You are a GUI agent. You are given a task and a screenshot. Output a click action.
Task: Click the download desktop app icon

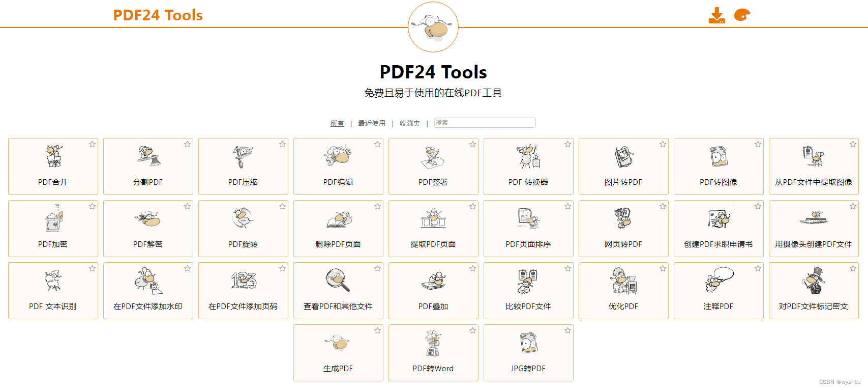click(x=717, y=15)
